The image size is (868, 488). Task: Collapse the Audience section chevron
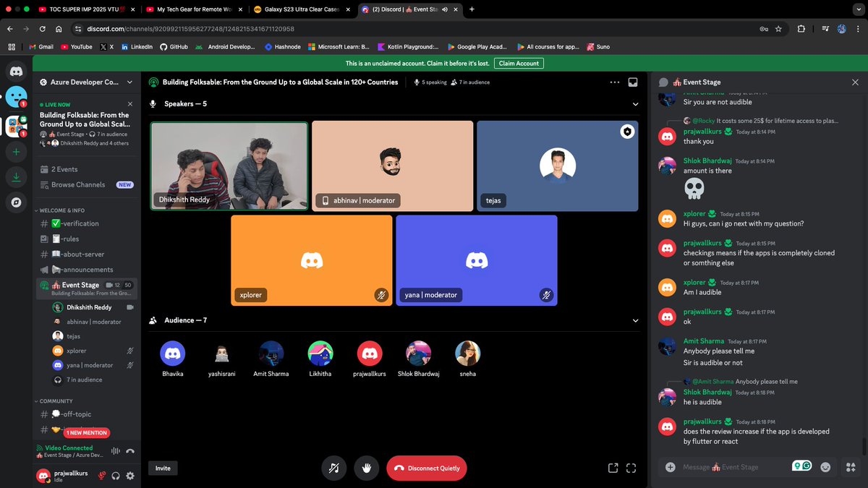(635, 320)
